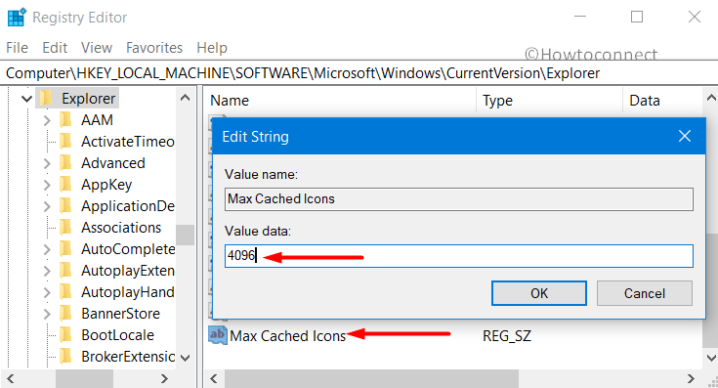
Task: Click the BannerStore folder icon
Action: click(66, 314)
